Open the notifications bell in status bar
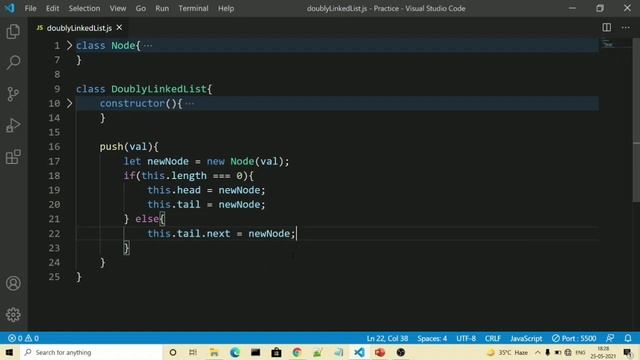This screenshot has width=640, height=360. (x=628, y=338)
